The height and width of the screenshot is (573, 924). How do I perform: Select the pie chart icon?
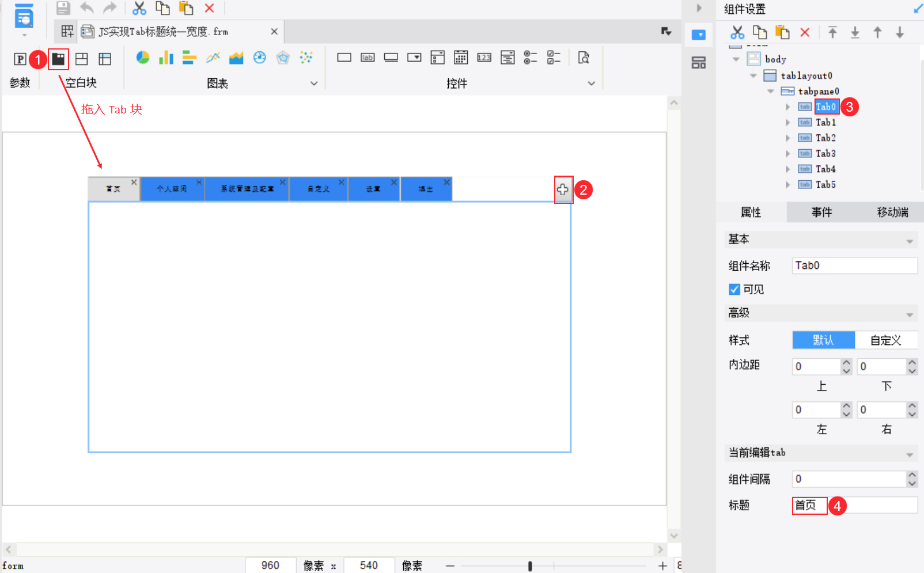pos(143,58)
